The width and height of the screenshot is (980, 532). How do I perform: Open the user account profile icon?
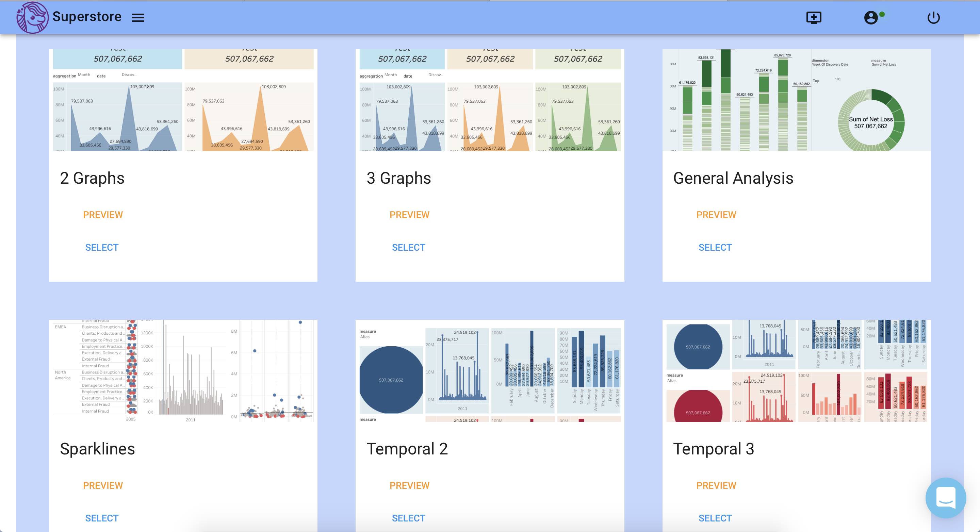point(871,17)
